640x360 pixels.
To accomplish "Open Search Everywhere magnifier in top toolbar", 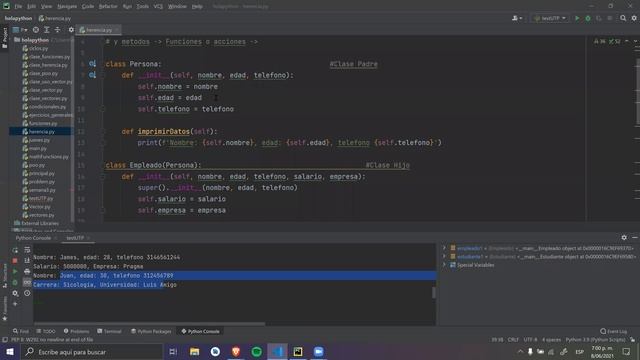I will (x=623, y=18).
